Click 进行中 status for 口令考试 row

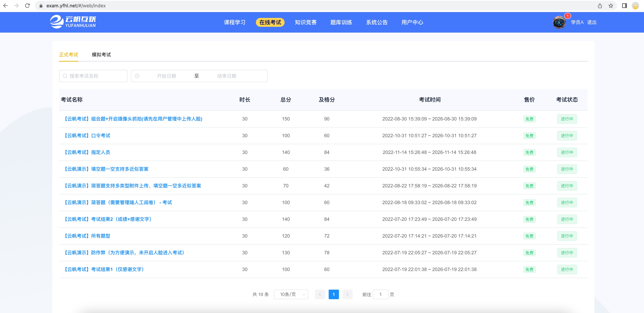pyautogui.click(x=567, y=136)
